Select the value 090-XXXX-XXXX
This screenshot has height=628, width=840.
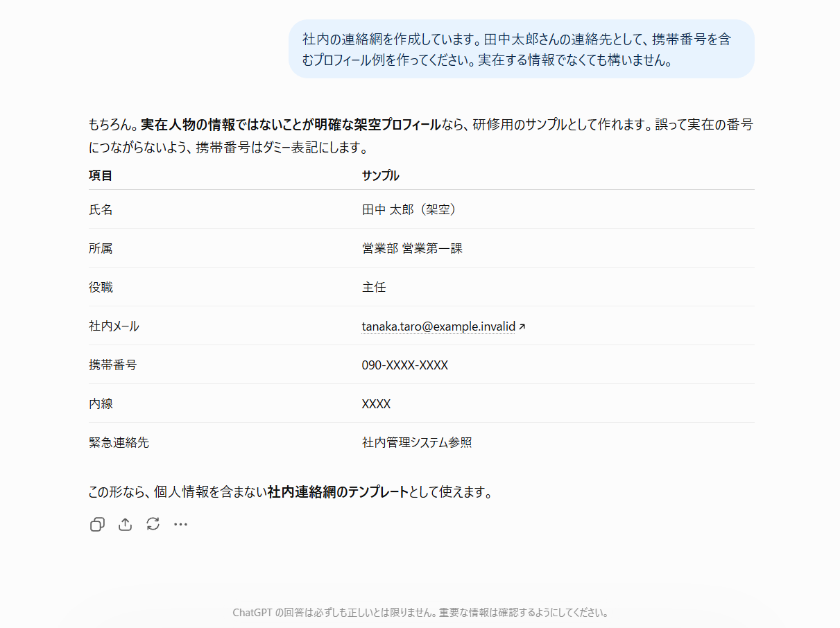pos(405,365)
